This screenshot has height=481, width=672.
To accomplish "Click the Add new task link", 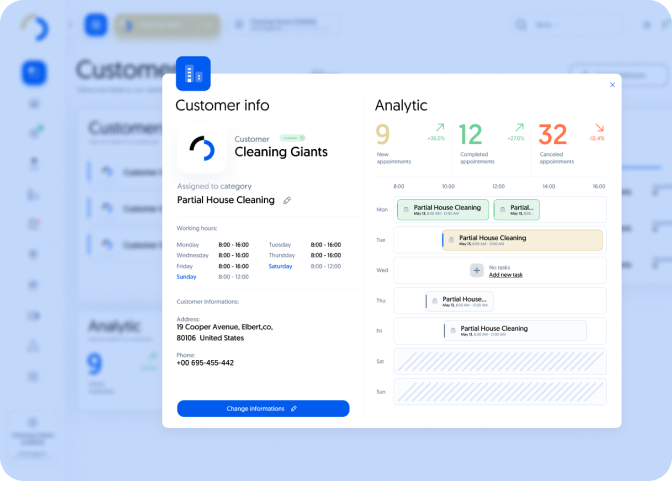I will (505, 274).
